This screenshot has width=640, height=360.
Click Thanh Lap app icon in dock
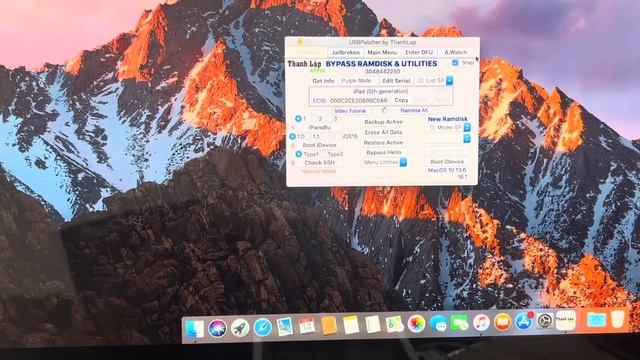[x=565, y=320]
